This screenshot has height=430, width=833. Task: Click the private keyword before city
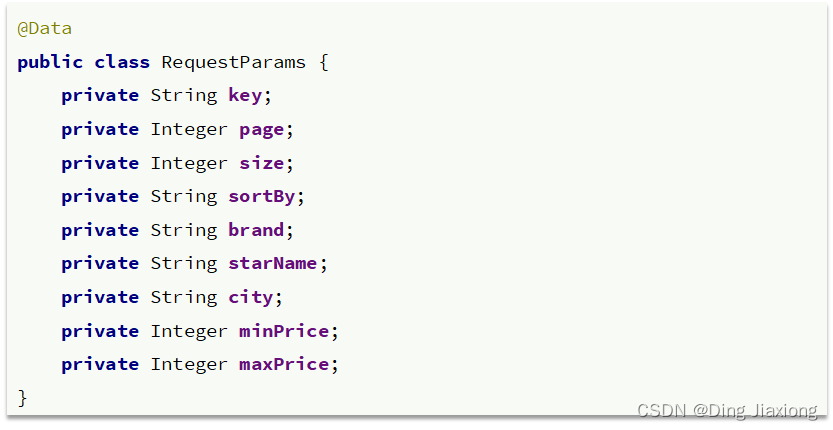(x=100, y=298)
